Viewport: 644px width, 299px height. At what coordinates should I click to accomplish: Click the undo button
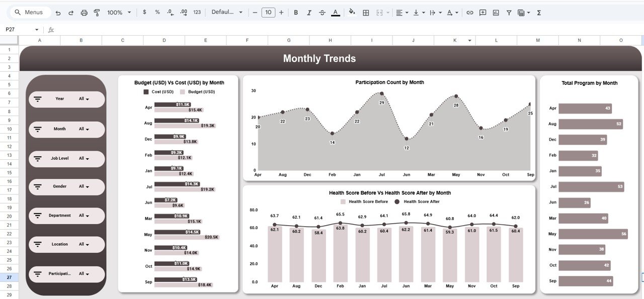58,12
